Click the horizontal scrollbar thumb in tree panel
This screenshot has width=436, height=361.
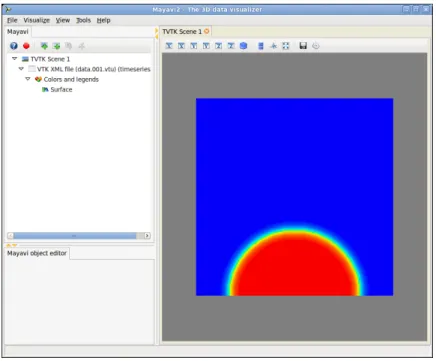tap(75, 236)
